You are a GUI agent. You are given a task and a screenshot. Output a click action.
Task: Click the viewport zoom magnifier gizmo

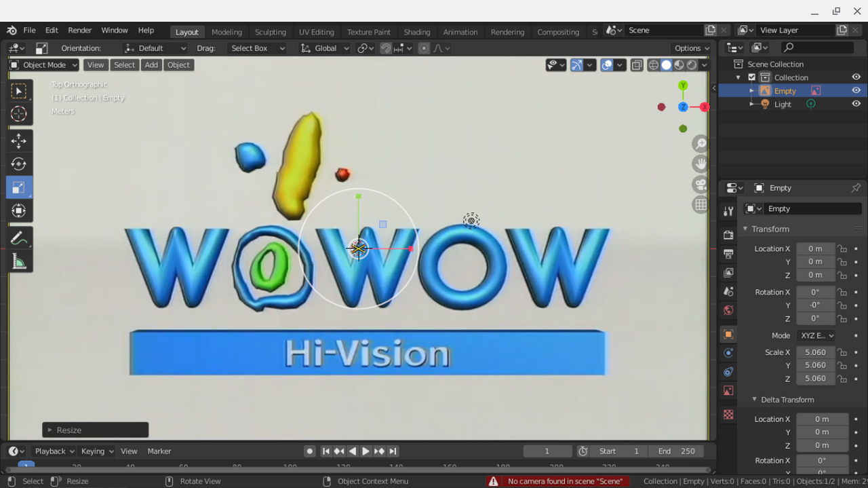pos(701,143)
